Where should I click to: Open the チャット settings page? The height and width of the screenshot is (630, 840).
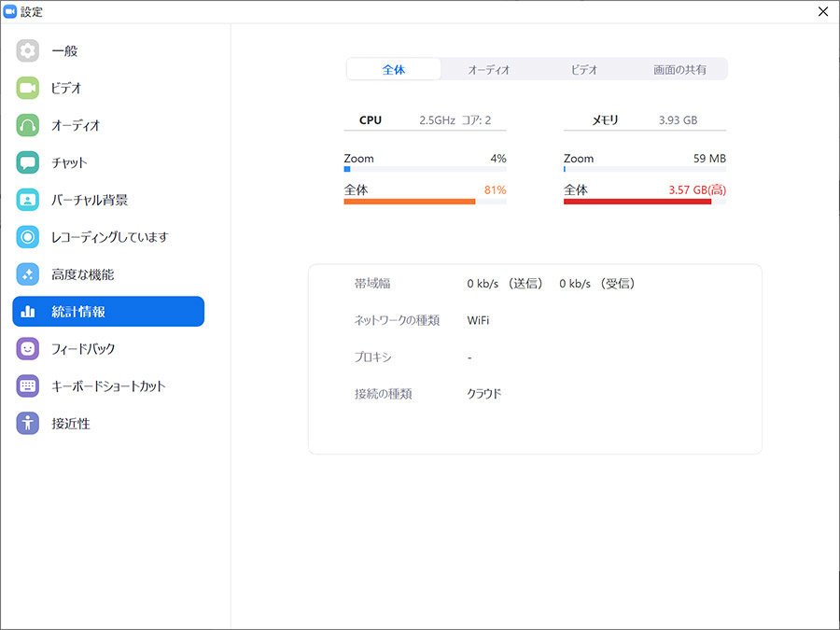pos(108,162)
